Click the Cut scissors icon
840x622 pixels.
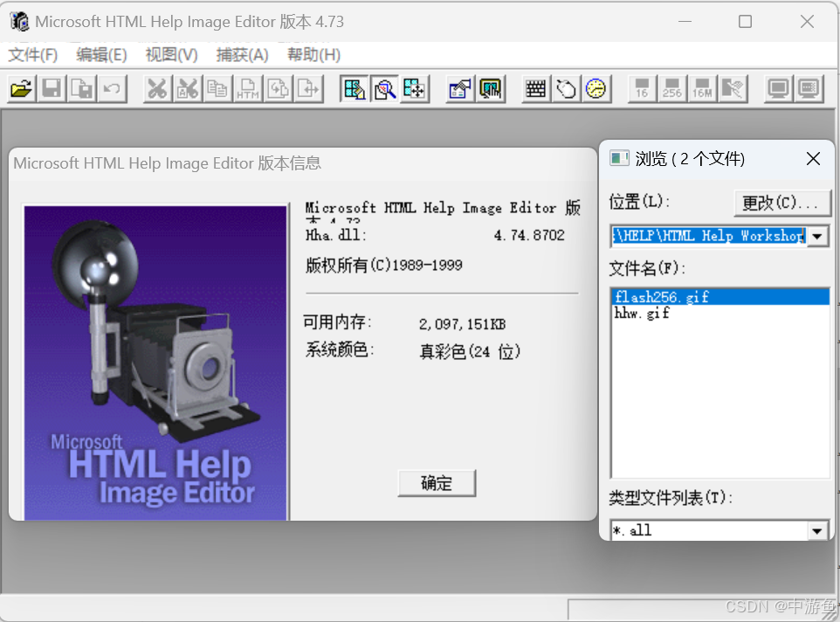pyautogui.click(x=157, y=88)
